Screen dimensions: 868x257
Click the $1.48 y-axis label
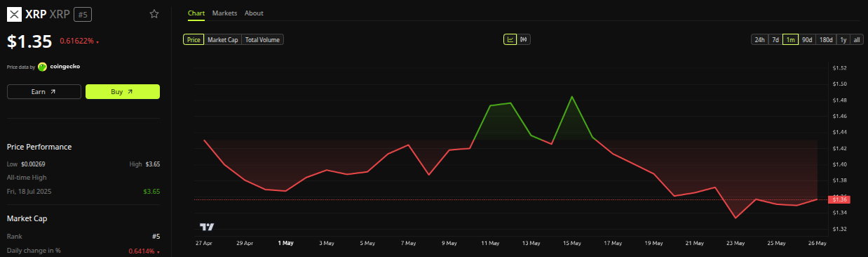point(839,100)
